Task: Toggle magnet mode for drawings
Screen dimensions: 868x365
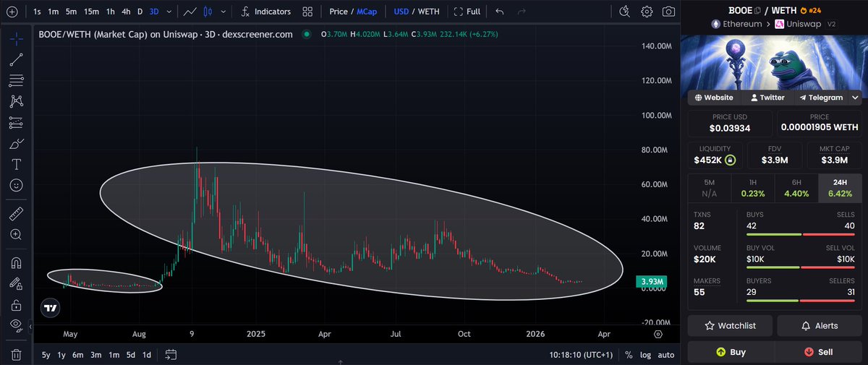Action: [16, 263]
